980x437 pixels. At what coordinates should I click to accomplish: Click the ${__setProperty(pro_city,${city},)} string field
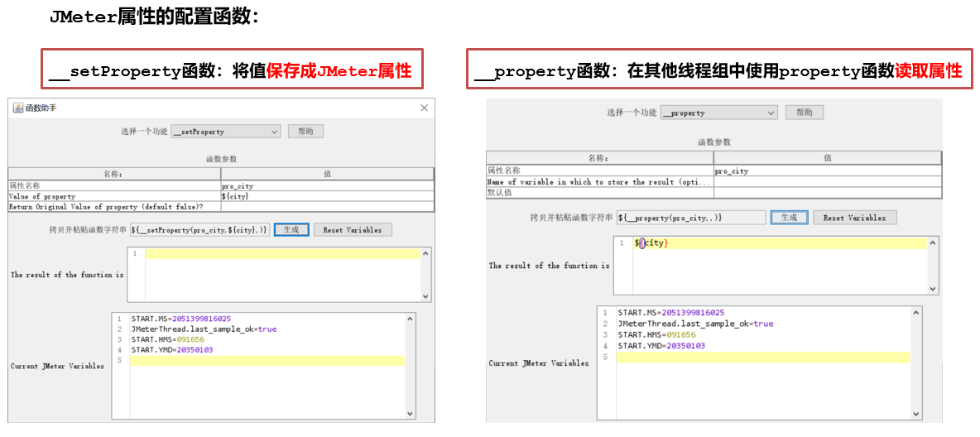point(200,230)
